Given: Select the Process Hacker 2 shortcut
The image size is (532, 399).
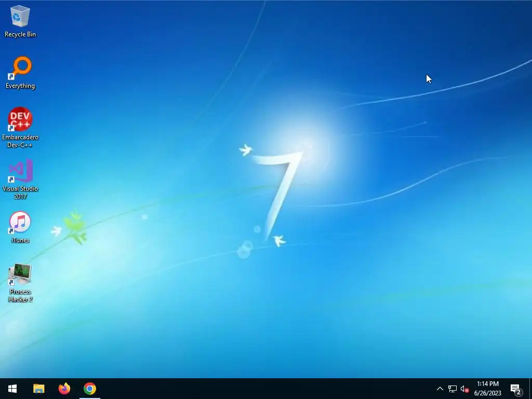Looking at the screenshot, I should 20,283.
